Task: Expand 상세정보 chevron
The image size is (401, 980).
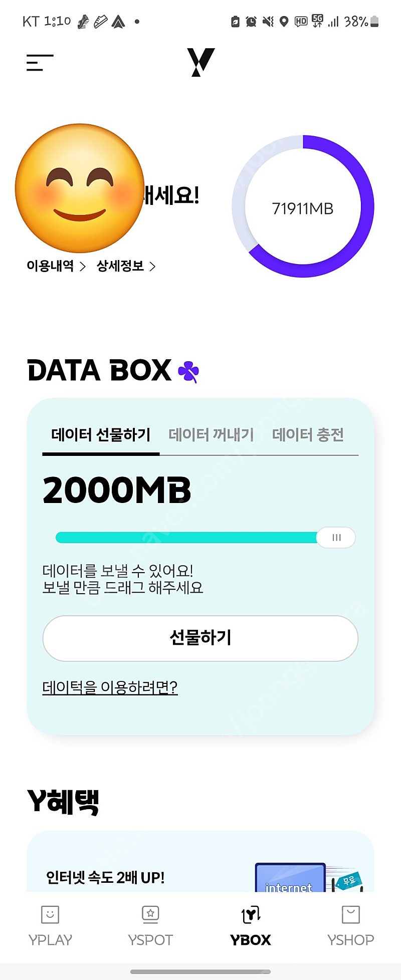Action: (x=152, y=266)
